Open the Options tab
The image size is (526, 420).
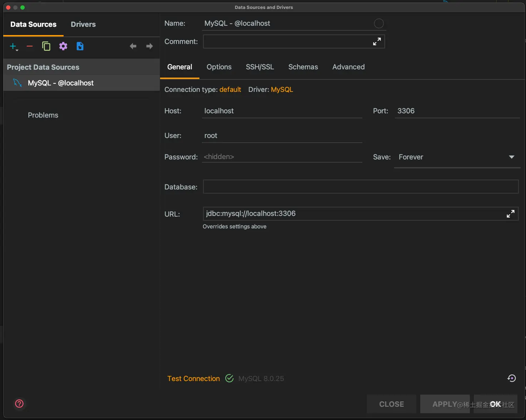click(219, 67)
